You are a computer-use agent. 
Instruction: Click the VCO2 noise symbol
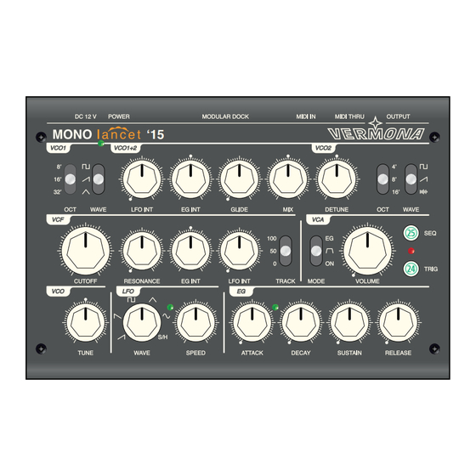[x=423, y=192]
